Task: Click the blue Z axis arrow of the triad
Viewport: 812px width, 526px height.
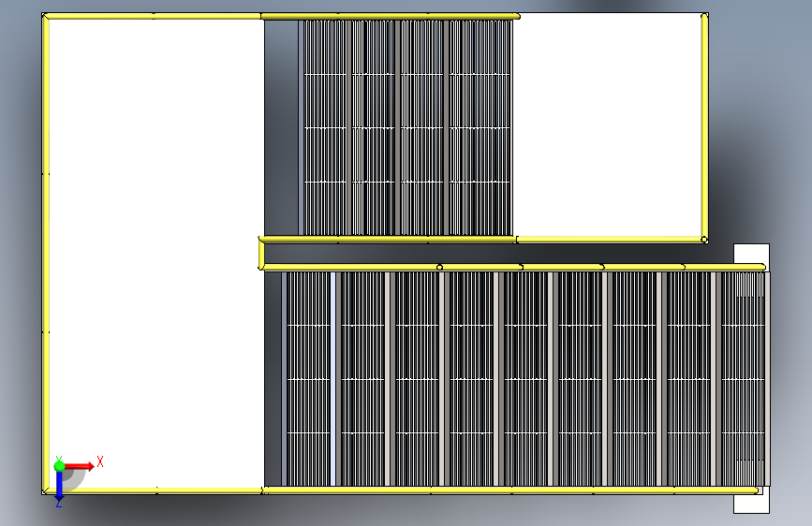Action: tap(59, 486)
